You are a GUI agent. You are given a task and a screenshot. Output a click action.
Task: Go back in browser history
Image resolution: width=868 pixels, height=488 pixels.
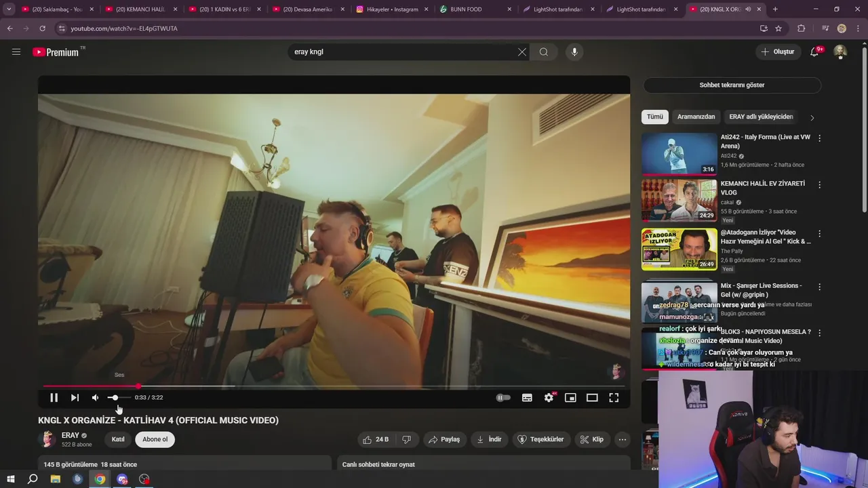(x=9, y=28)
